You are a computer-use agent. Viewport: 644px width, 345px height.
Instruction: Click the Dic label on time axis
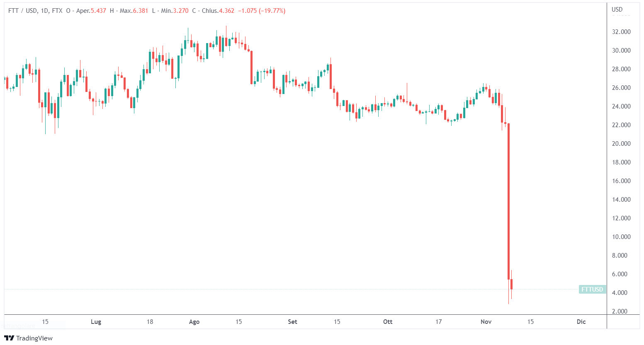click(x=581, y=322)
